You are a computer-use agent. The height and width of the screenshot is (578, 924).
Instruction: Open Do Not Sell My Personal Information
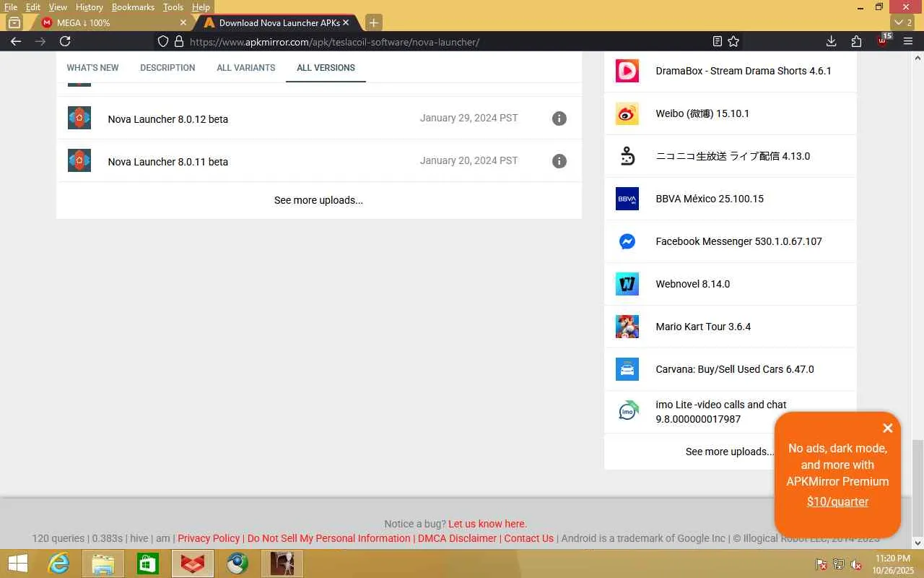pyautogui.click(x=329, y=538)
